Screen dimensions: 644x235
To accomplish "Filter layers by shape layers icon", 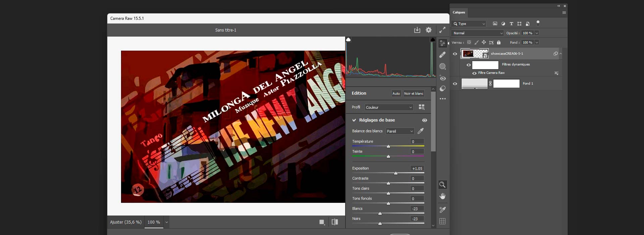I will [x=519, y=23].
